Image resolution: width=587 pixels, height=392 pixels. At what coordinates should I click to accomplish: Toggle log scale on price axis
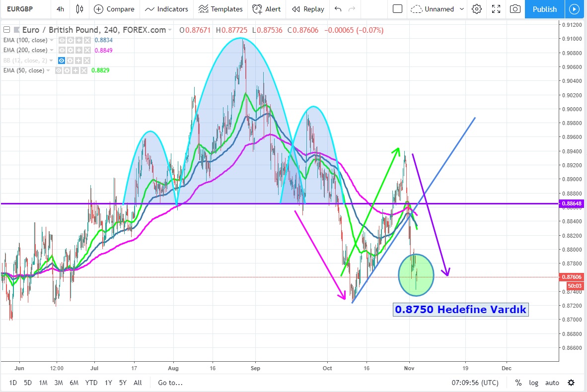coord(533,383)
